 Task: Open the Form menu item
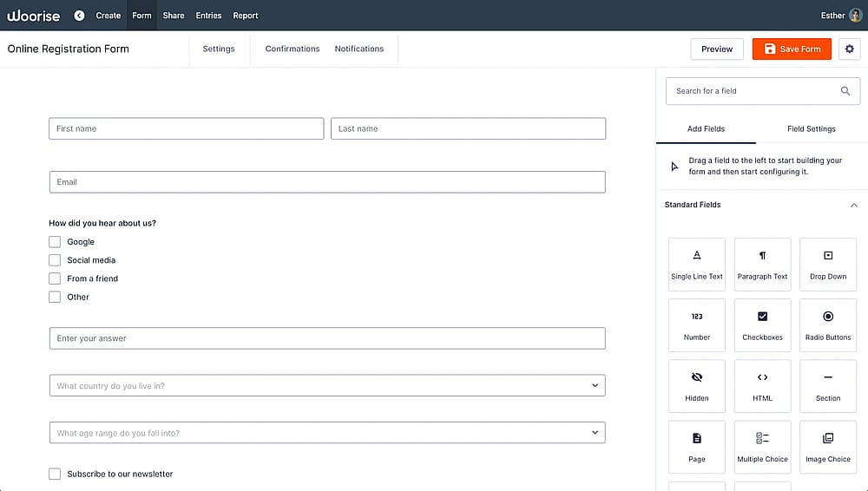(x=141, y=16)
